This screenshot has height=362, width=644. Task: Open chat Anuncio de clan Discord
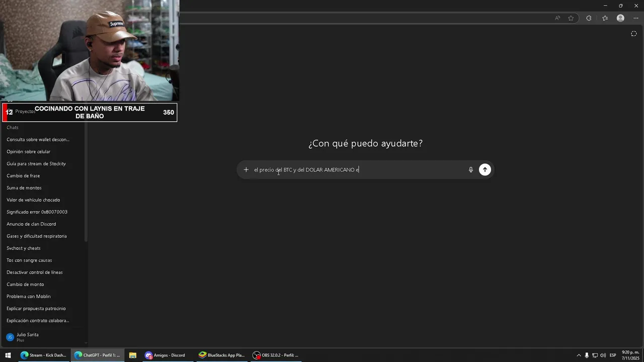[x=31, y=224]
